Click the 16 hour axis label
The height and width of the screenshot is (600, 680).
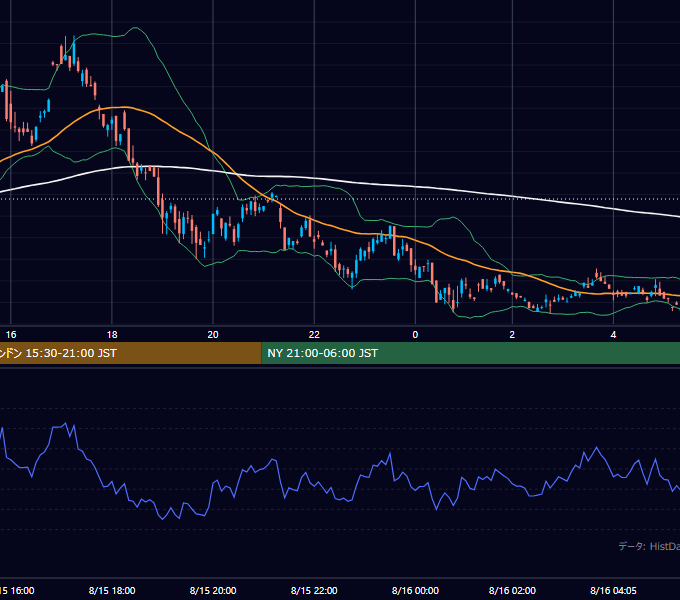pos(11,335)
